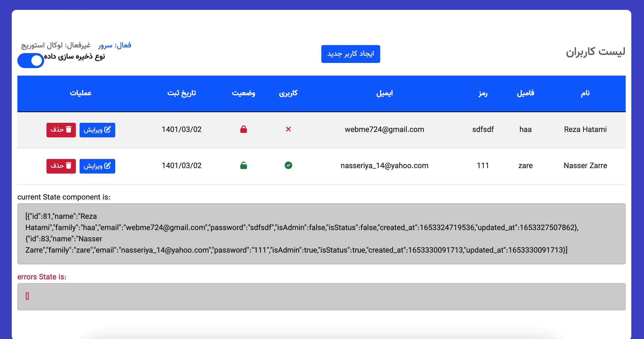Click red X admin icon in first row
The image size is (644, 339).
(x=288, y=129)
